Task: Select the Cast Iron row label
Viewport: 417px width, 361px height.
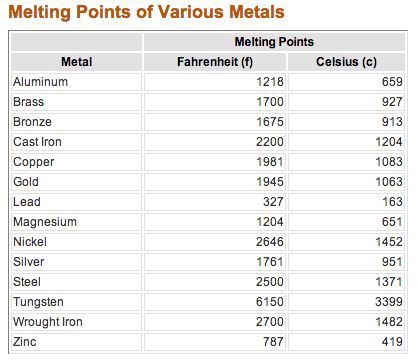Action: (37, 142)
